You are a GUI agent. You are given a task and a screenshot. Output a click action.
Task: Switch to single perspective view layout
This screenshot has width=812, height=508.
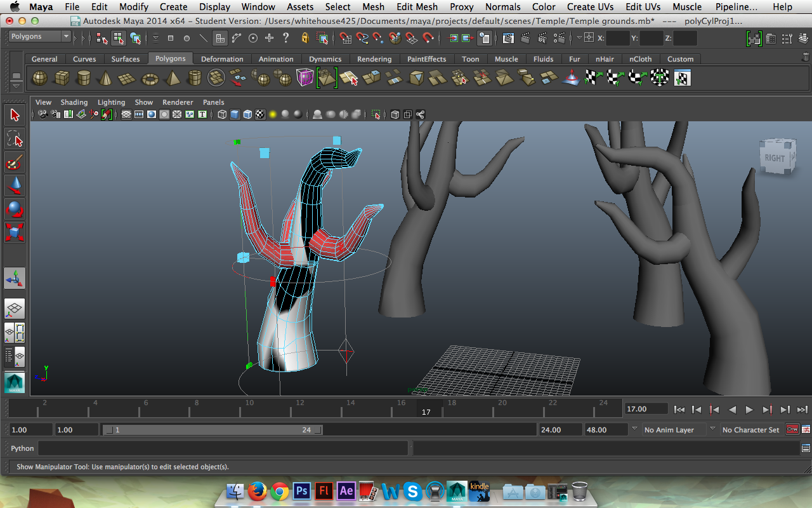tap(15, 309)
